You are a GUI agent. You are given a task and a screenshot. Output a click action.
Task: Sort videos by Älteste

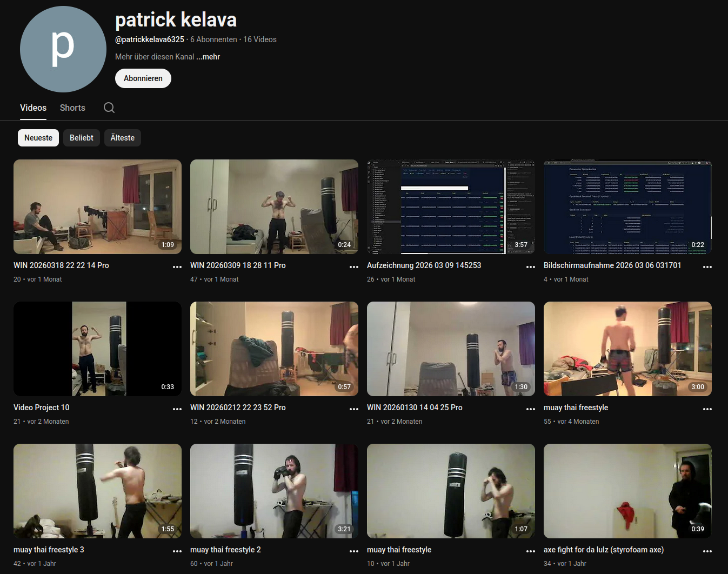tap(123, 138)
